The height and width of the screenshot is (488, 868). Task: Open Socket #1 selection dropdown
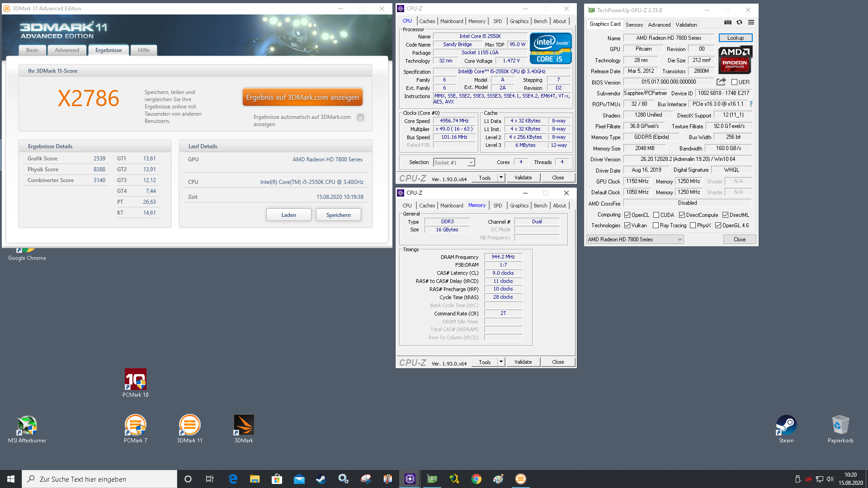[x=454, y=162]
